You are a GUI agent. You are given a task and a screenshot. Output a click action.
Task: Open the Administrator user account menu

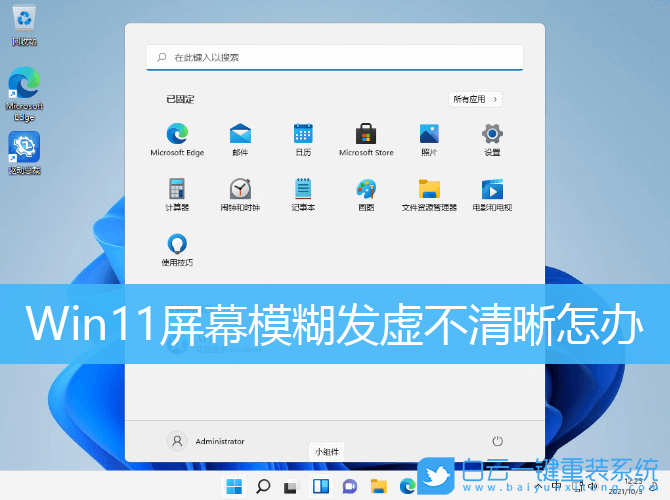(x=206, y=441)
